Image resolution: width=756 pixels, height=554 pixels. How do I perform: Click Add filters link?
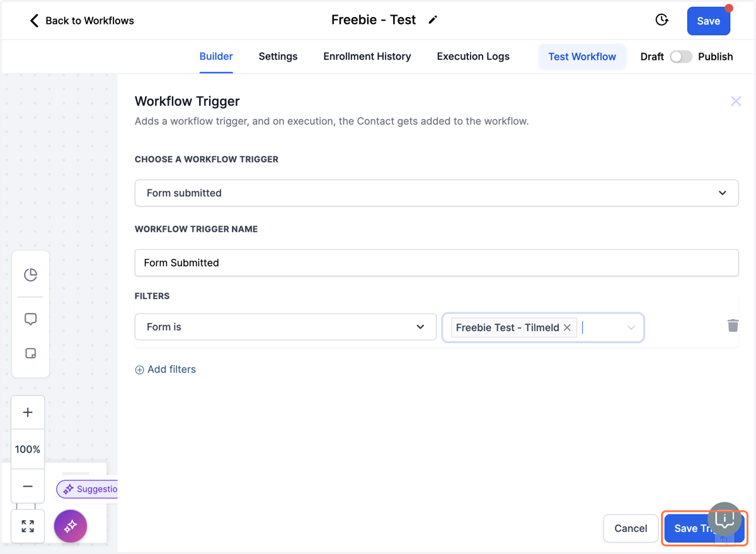[x=165, y=370]
